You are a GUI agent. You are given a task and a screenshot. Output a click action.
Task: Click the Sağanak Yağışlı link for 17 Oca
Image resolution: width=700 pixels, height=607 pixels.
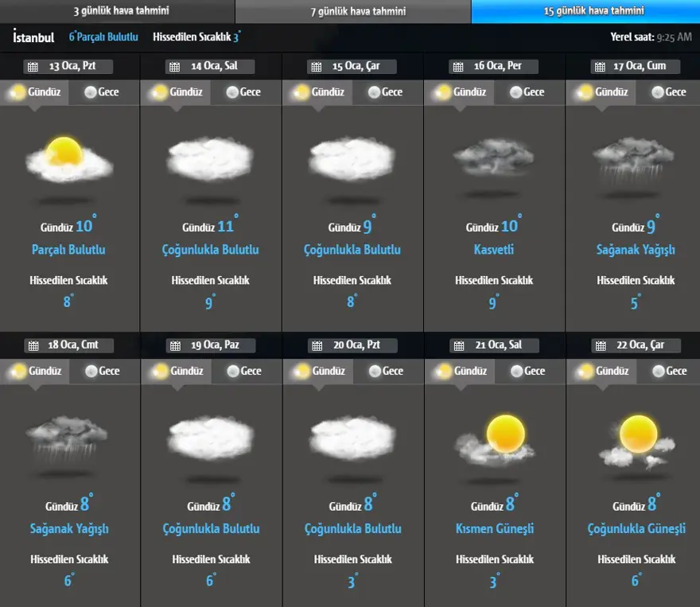636,250
